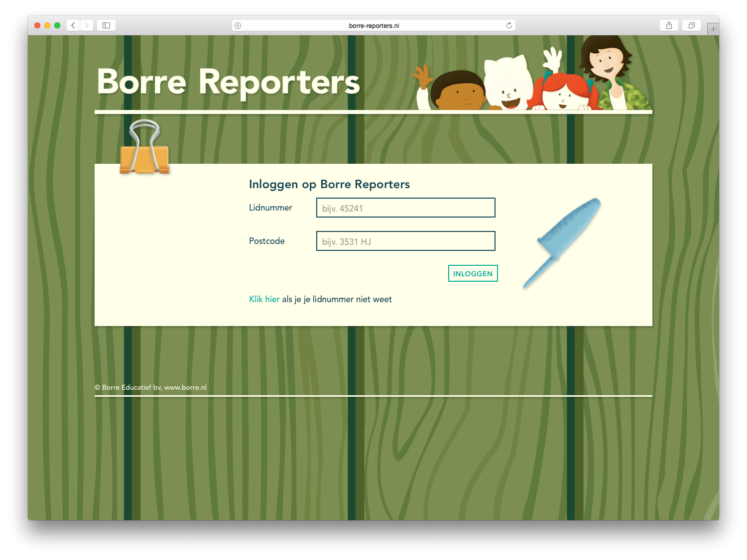The image size is (747, 560).
Task: Click the Borre Educatief www.borre.nl footer text
Action: pos(150,387)
